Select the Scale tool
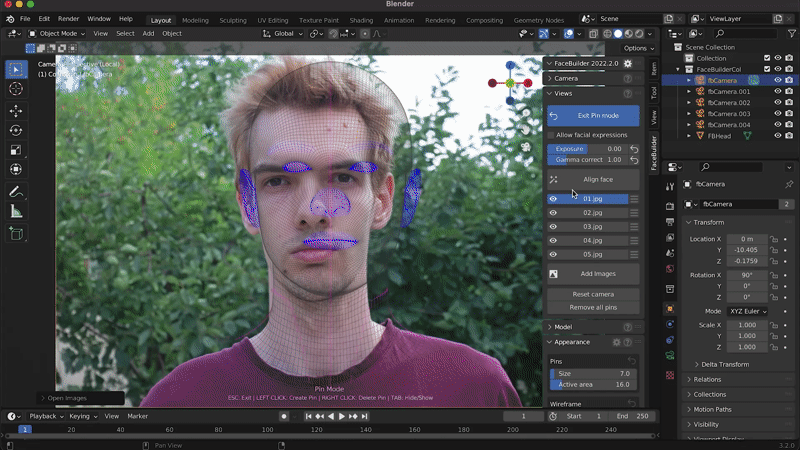The width and height of the screenshot is (800, 450). tap(16, 150)
